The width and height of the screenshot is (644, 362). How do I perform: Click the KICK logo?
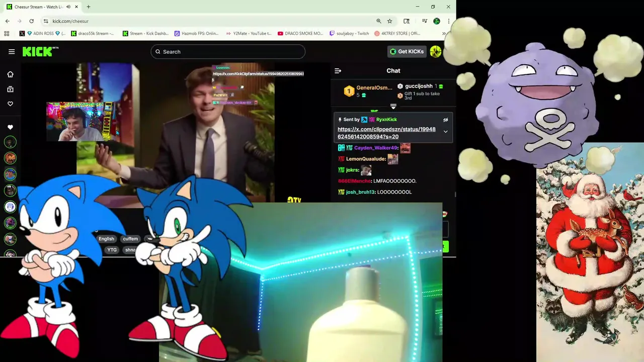coord(40,51)
